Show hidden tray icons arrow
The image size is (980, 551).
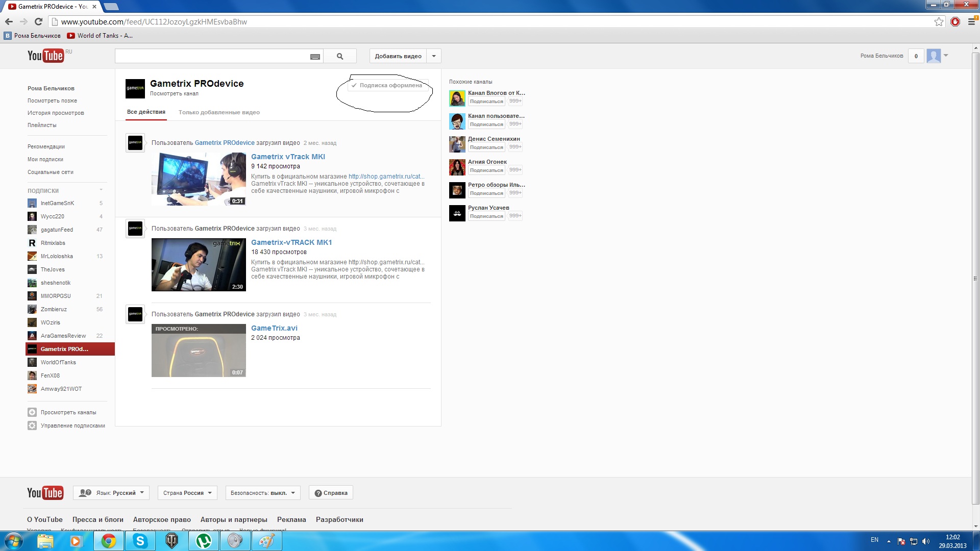[x=889, y=541]
